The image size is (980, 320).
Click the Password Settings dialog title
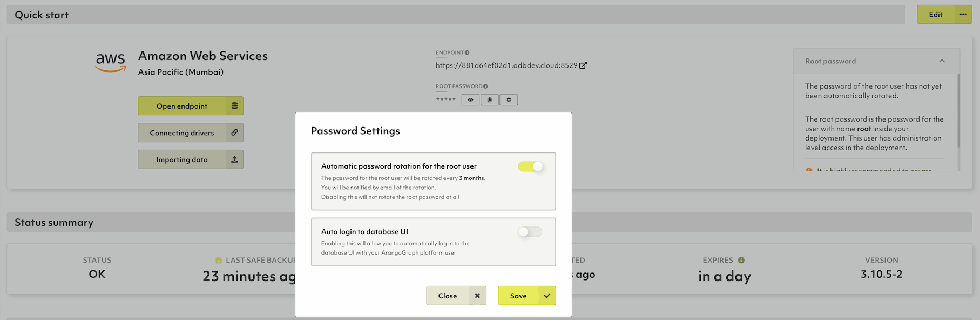pos(355,131)
